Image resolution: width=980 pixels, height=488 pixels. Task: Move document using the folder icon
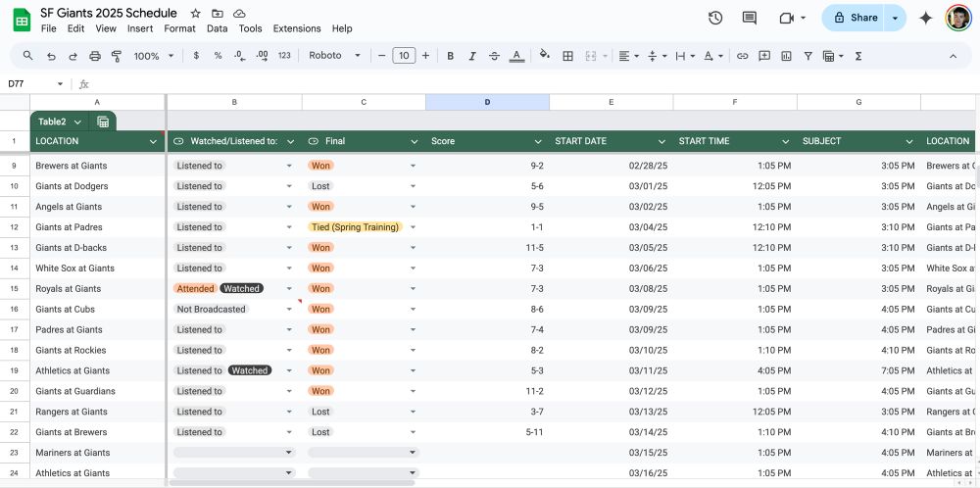pos(217,13)
